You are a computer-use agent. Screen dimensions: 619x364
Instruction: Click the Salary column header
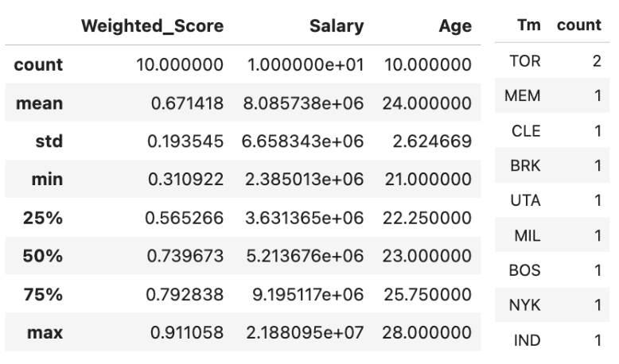337,26
